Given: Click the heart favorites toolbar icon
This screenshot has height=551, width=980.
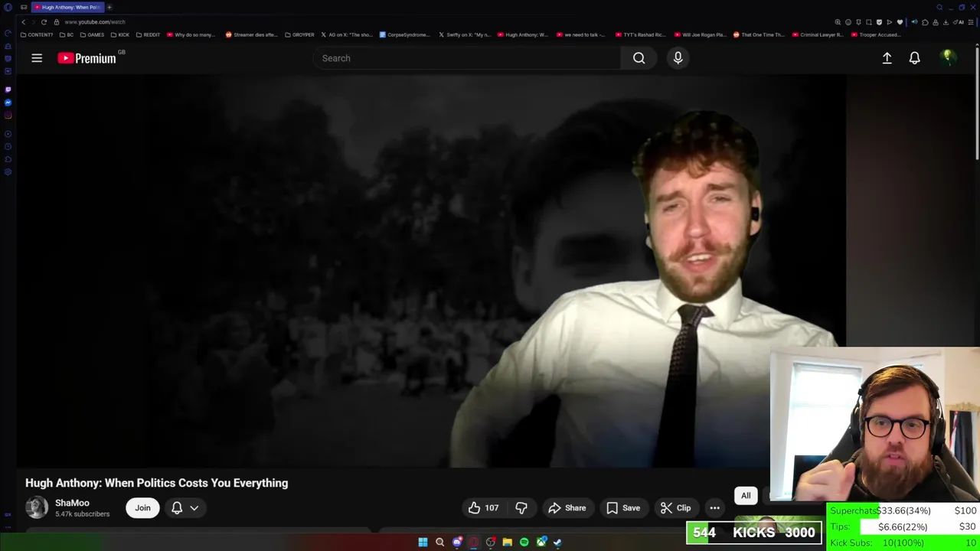Looking at the screenshot, I should point(900,22).
